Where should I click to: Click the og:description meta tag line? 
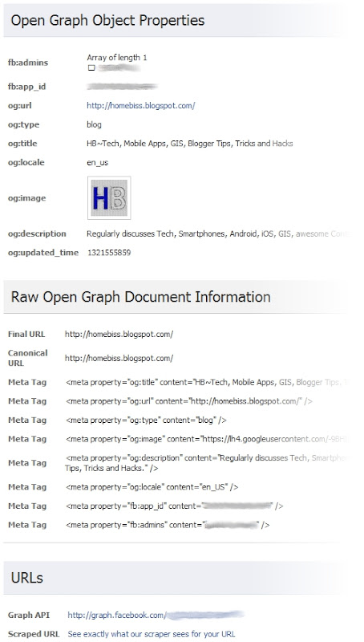206,463
